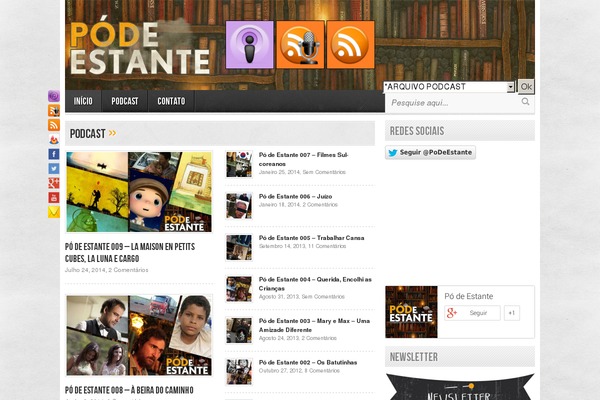The height and width of the screenshot is (400, 600).
Task: Go to the Início menu item
Action: 83,101
